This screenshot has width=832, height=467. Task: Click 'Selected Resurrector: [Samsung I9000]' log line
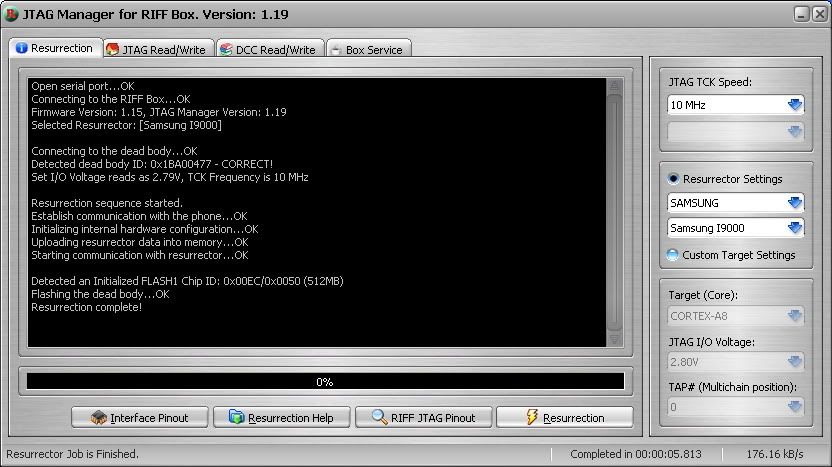(x=126, y=125)
